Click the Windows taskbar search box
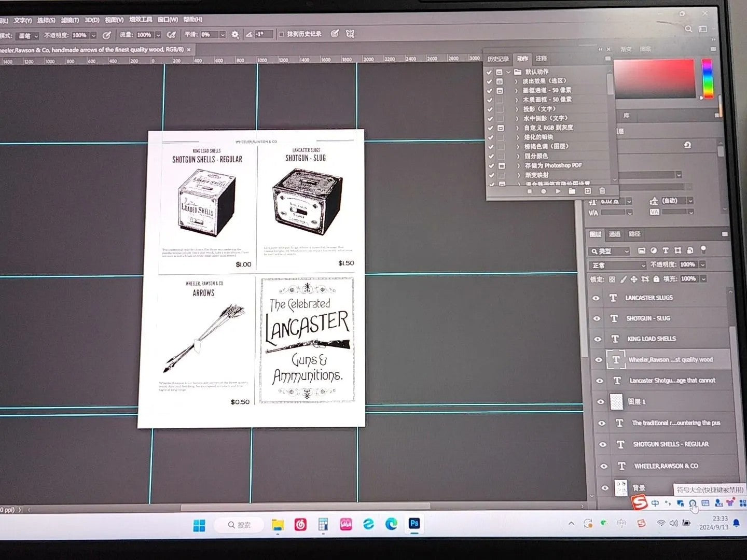 coord(239,525)
